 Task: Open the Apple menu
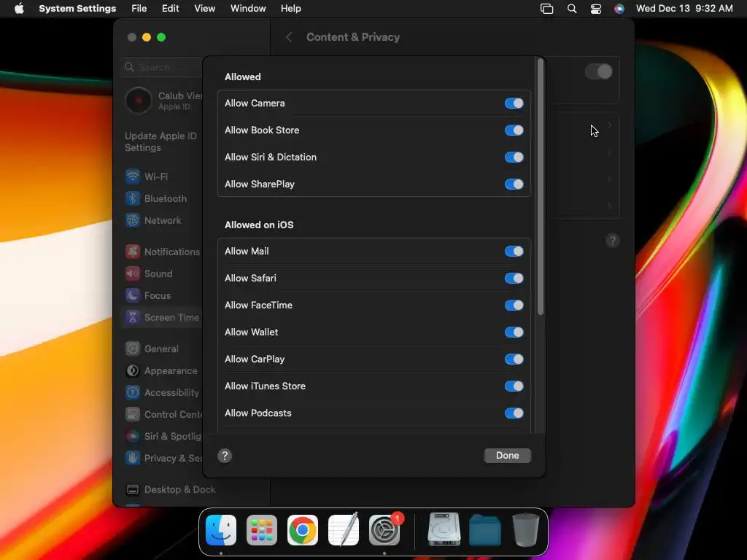(19, 9)
